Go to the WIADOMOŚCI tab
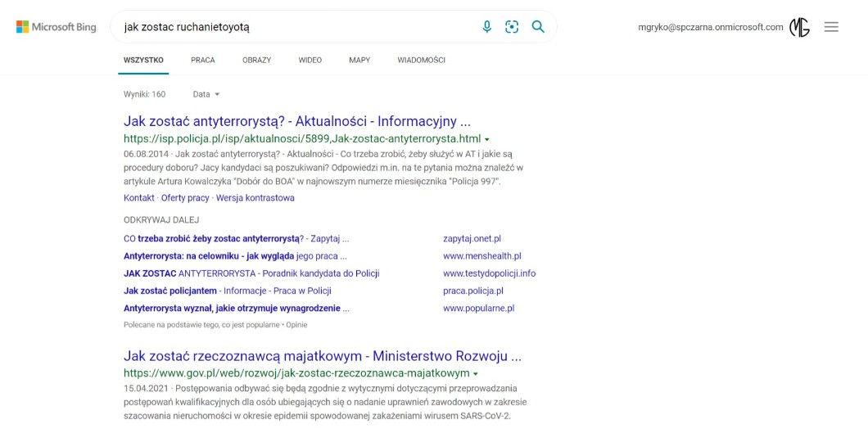 coord(421,60)
